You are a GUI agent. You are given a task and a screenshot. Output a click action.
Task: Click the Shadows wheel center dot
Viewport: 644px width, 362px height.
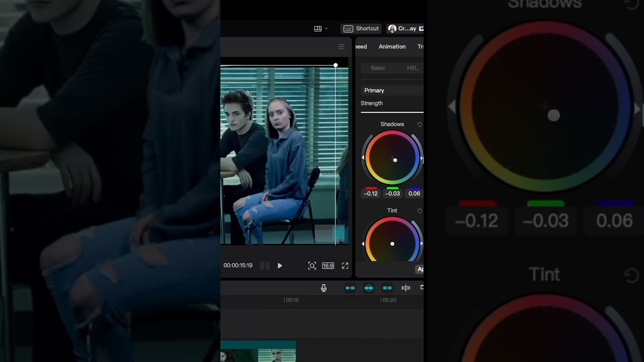tap(395, 160)
